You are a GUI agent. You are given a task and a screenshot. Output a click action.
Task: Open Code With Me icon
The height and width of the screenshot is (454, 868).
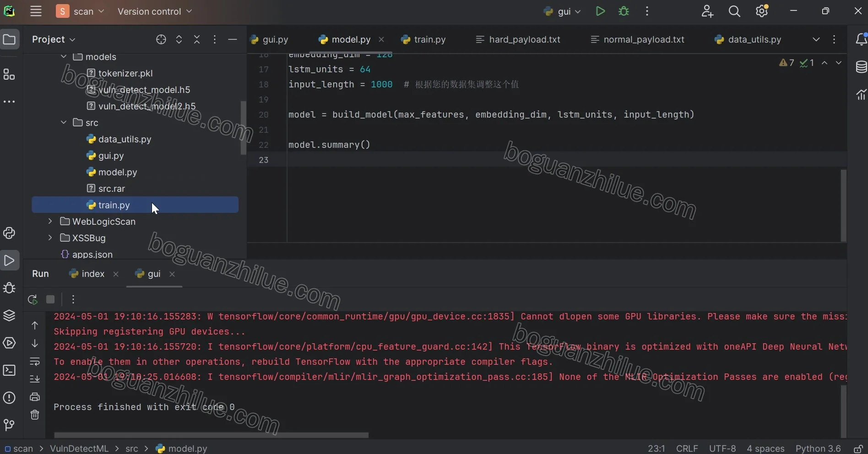coord(707,11)
